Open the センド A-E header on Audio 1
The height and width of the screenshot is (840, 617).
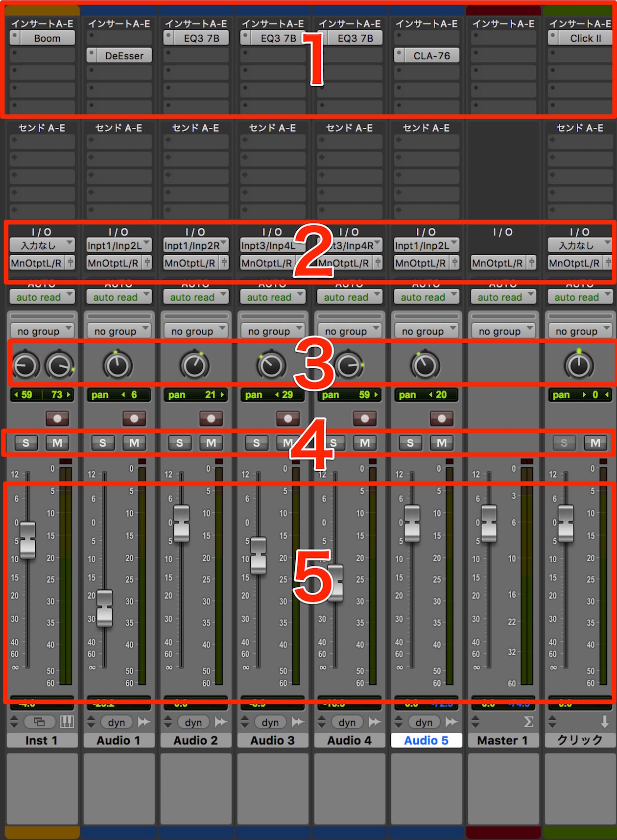(119, 128)
